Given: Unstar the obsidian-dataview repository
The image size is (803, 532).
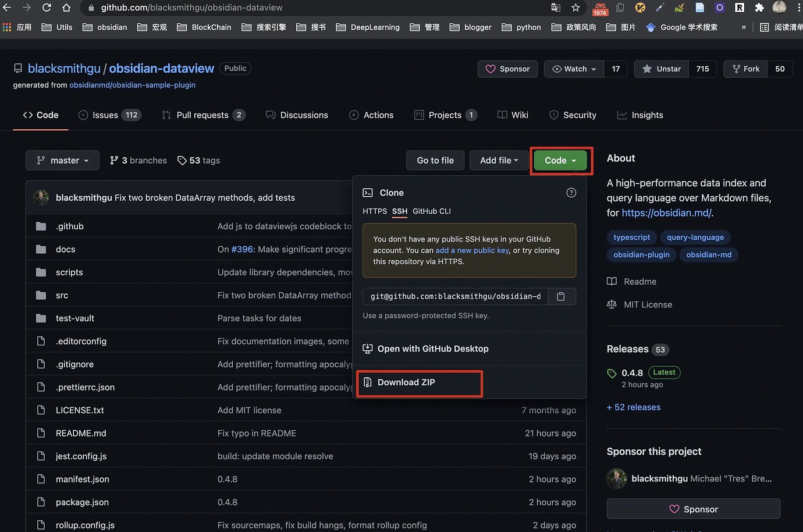Looking at the screenshot, I should tap(660, 69).
